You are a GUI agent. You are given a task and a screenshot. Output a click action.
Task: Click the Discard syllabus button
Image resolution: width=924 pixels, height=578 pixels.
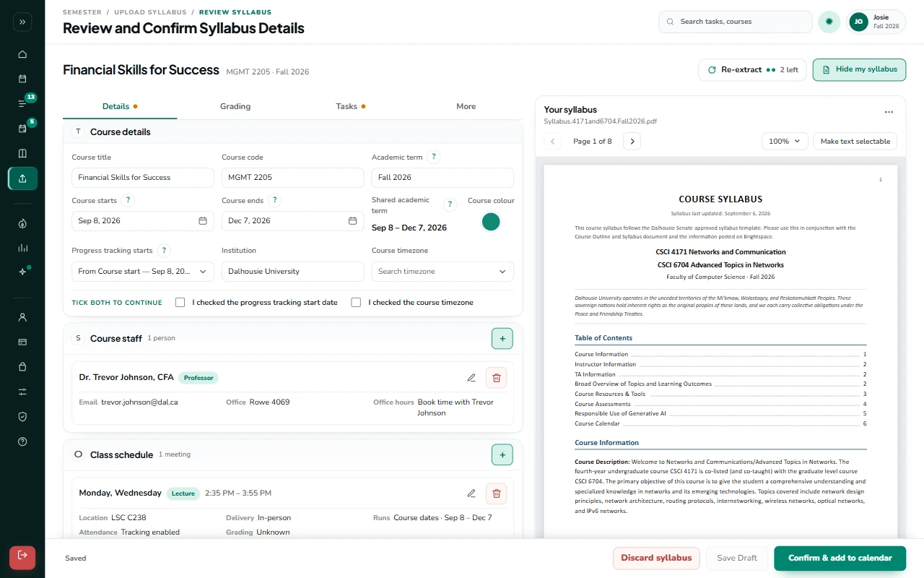click(x=657, y=558)
